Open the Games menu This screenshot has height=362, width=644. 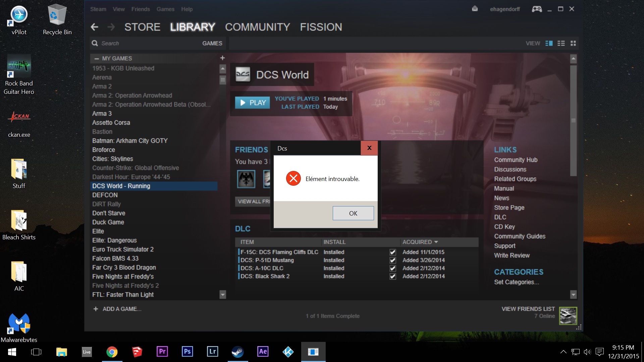click(x=165, y=9)
